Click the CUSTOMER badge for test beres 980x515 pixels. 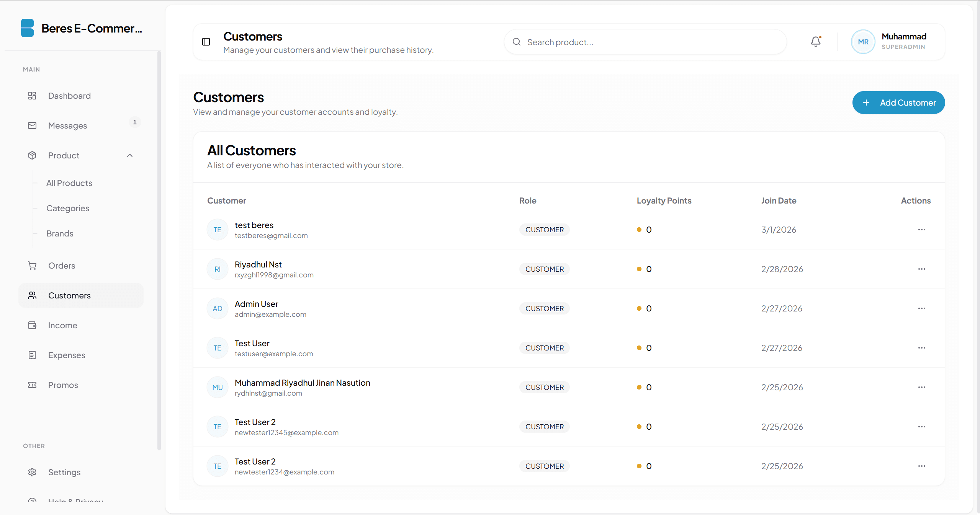(x=544, y=230)
